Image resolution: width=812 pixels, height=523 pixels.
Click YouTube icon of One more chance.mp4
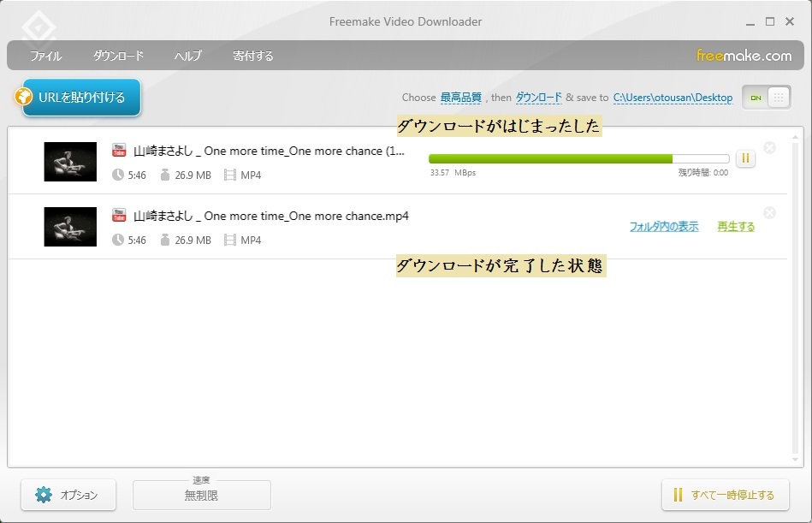pos(119,216)
